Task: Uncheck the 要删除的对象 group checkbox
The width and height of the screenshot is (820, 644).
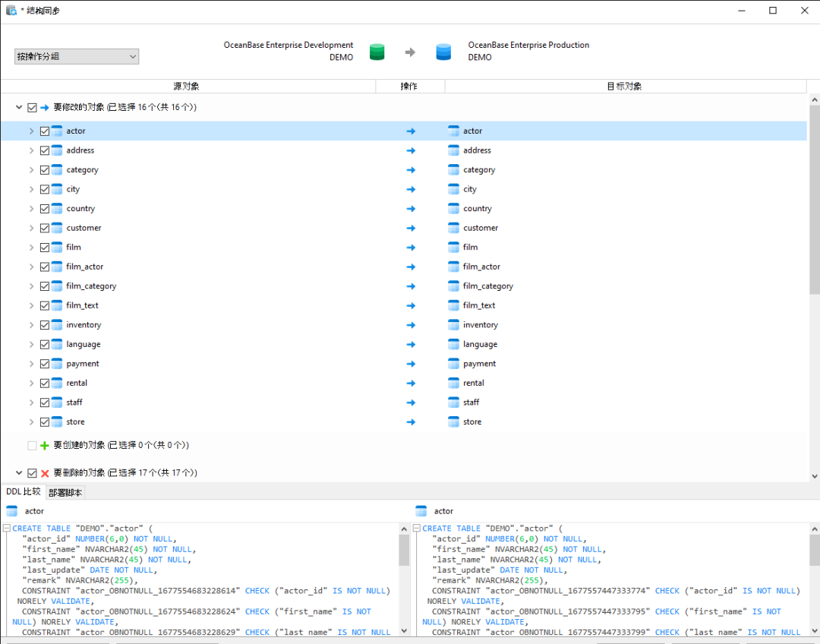Action: coord(32,473)
